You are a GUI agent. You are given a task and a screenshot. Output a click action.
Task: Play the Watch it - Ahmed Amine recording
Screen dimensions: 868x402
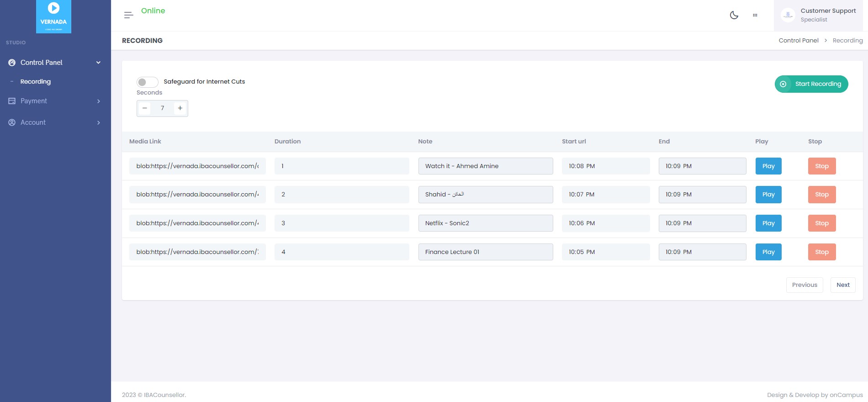768,166
